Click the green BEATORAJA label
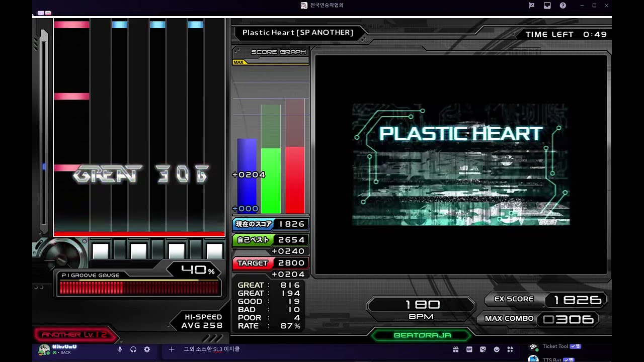The width and height of the screenshot is (644, 362). pos(422,335)
